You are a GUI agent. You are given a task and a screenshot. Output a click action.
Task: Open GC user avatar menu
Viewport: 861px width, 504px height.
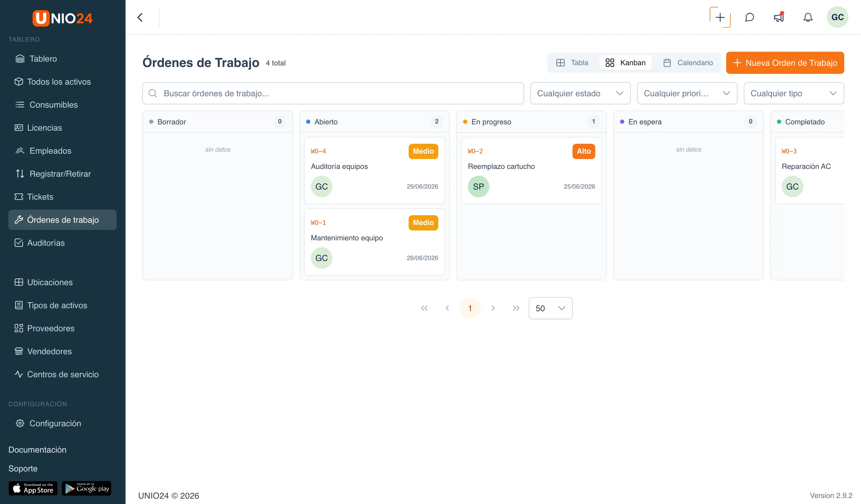tap(837, 17)
